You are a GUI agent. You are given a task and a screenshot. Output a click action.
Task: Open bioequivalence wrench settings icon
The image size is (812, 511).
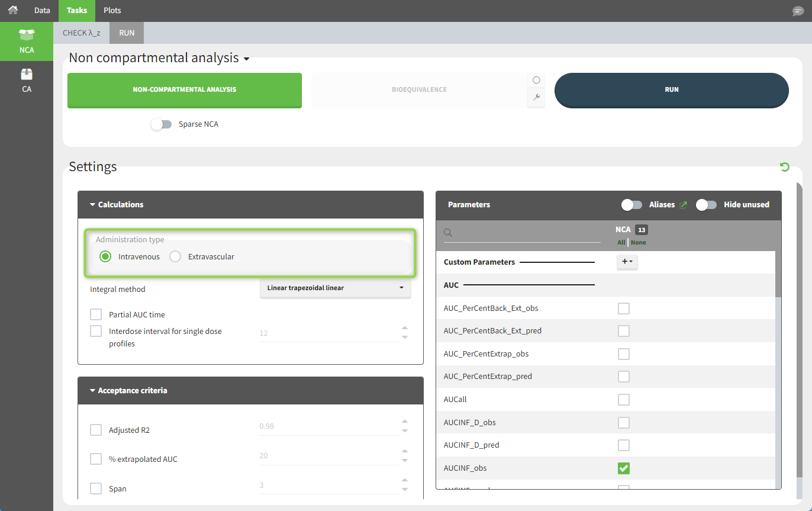pos(536,98)
